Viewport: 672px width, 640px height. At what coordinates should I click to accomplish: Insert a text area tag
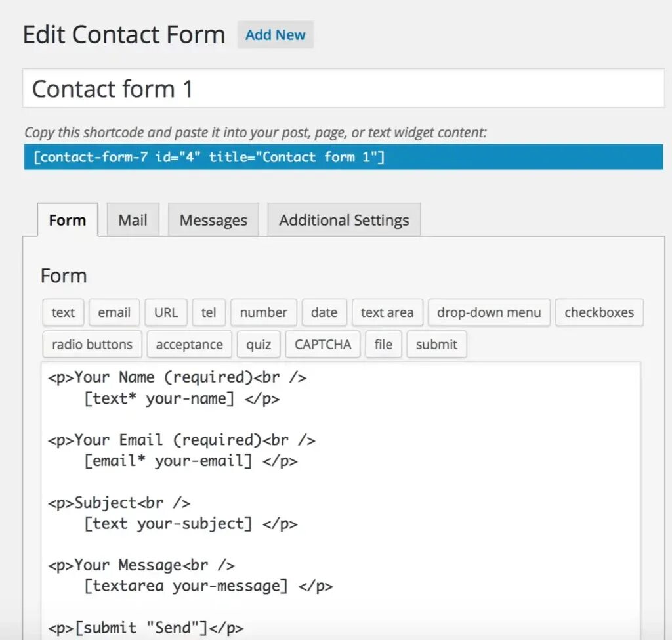tap(387, 312)
